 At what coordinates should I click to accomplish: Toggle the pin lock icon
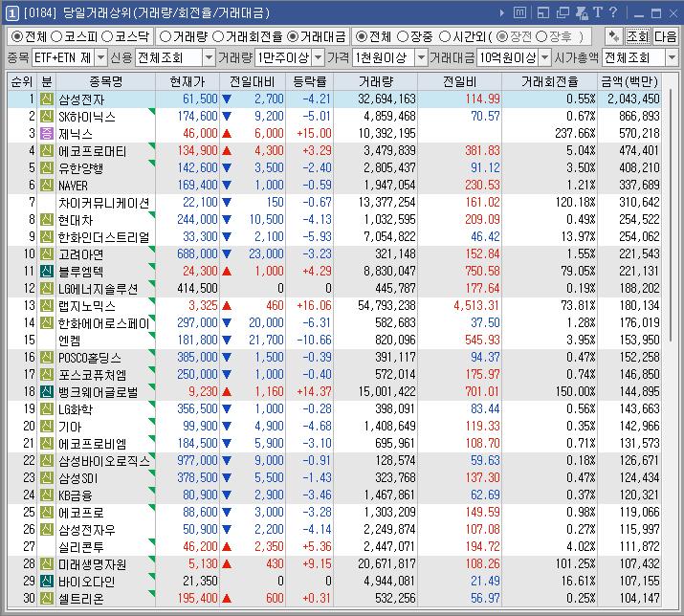click(x=582, y=13)
